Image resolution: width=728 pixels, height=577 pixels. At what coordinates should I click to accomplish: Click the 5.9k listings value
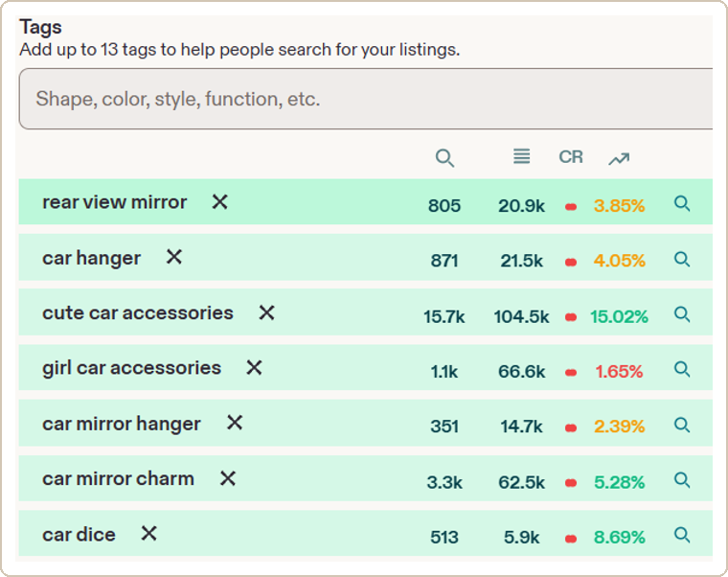[521, 538]
